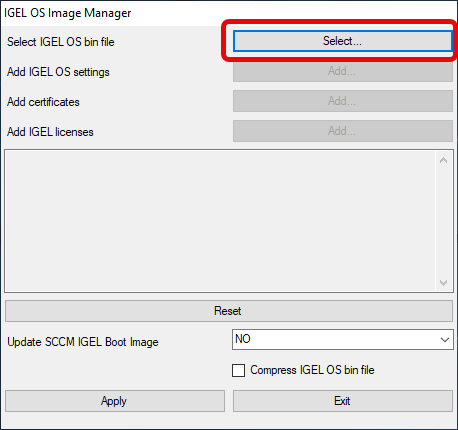Click the dropdown arrow beside NO
This screenshot has height=430, width=458.
pos(445,340)
